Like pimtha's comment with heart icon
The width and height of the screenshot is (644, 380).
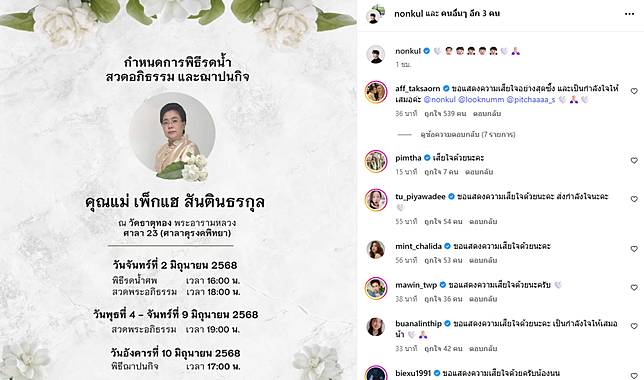tap(634, 161)
